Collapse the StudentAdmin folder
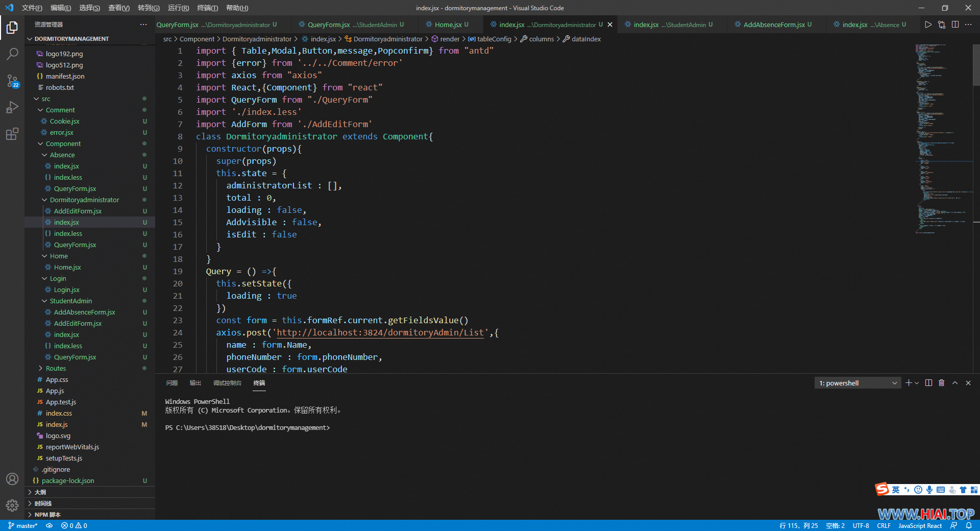The width and height of the screenshot is (980, 531). coord(71,301)
